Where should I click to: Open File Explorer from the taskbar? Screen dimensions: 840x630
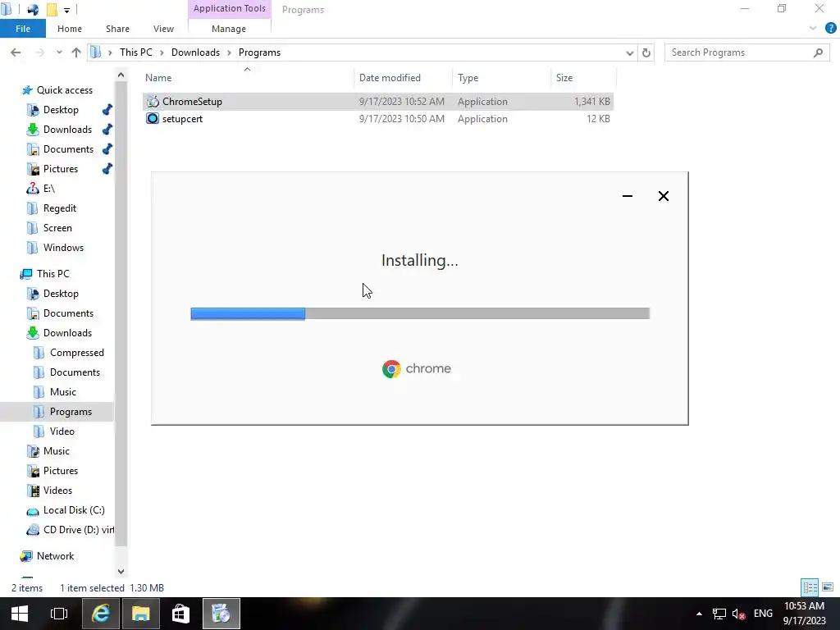140,614
